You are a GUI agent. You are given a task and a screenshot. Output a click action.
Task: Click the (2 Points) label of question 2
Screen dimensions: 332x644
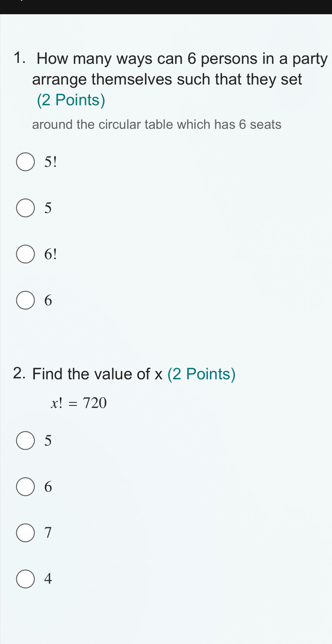coord(202,374)
